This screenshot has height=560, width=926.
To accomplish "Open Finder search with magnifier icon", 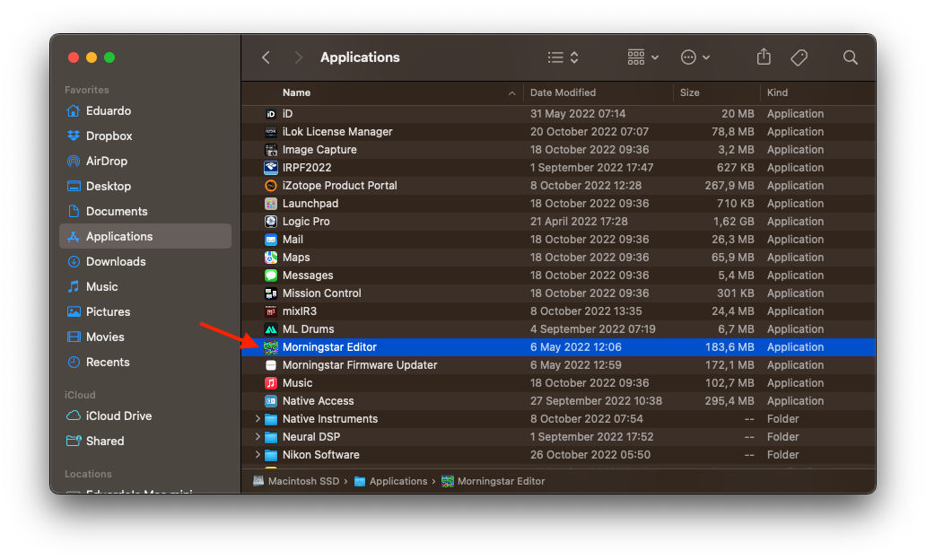I will click(851, 57).
